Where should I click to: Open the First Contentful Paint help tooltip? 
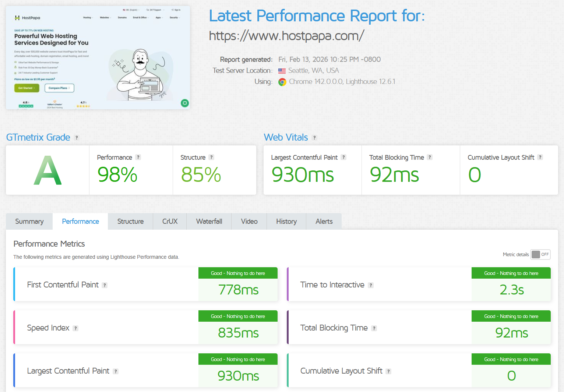105,285
